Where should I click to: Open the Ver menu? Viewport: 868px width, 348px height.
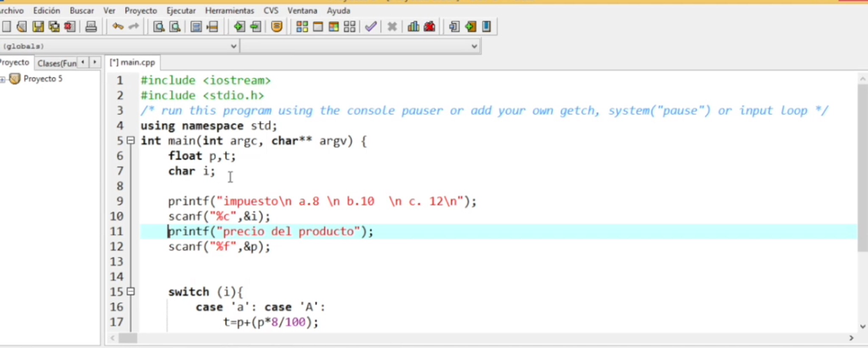tap(110, 10)
